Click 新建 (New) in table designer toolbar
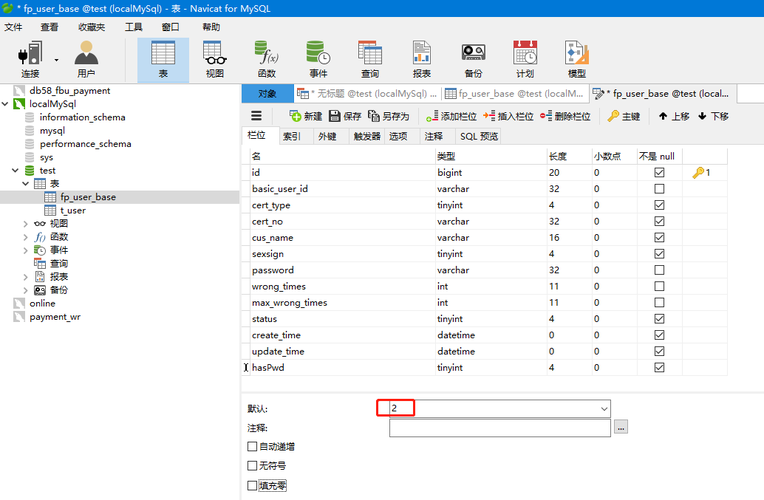This screenshot has height=500, width=764. tap(306, 116)
